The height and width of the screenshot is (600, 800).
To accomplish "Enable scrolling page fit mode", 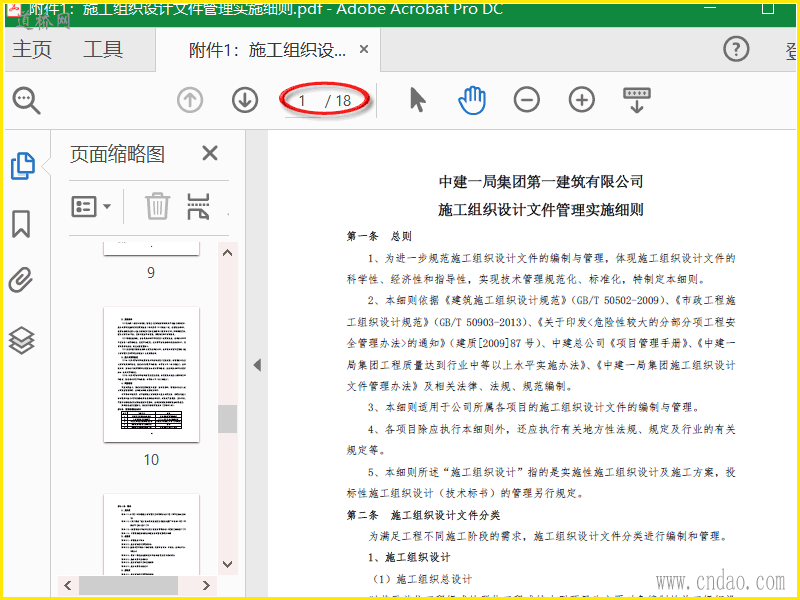I will coord(637,100).
